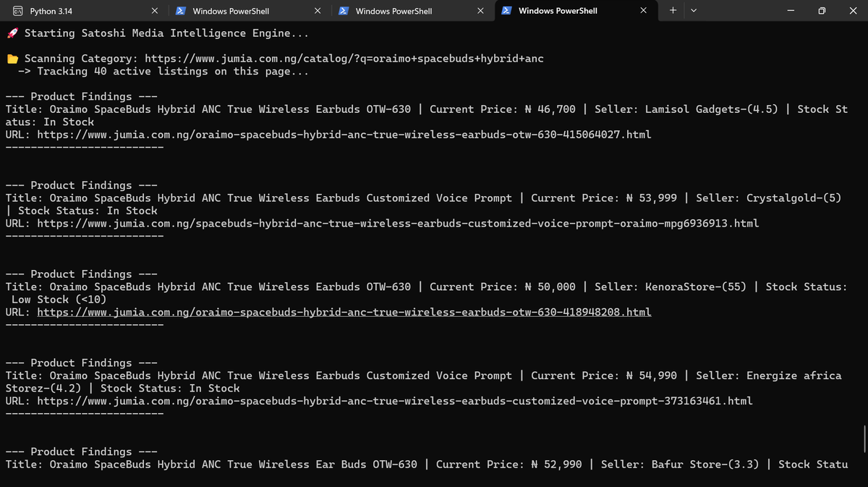
Task: Restore down the terminal window
Action: (x=822, y=11)
